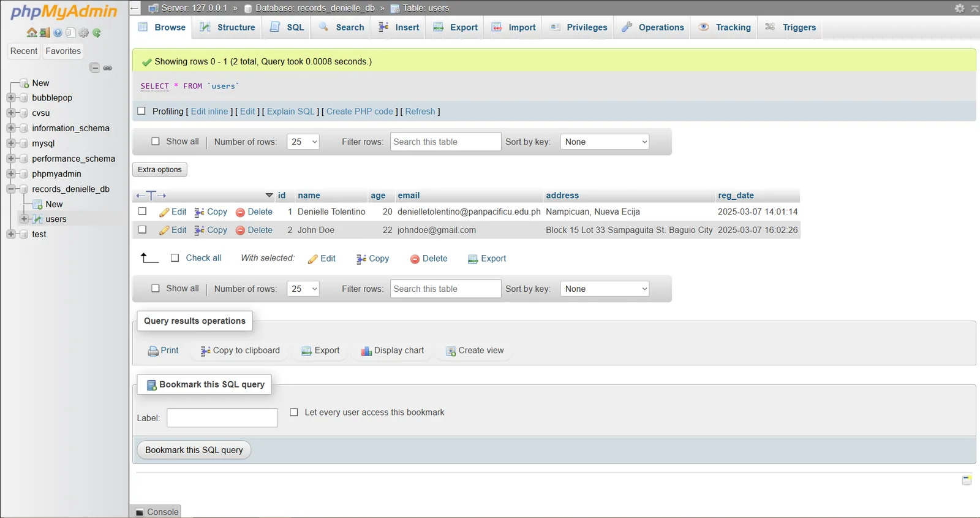The image size is (980, 518).
Task: Open navigation panel settings gear
Action: tap(84, 32)
